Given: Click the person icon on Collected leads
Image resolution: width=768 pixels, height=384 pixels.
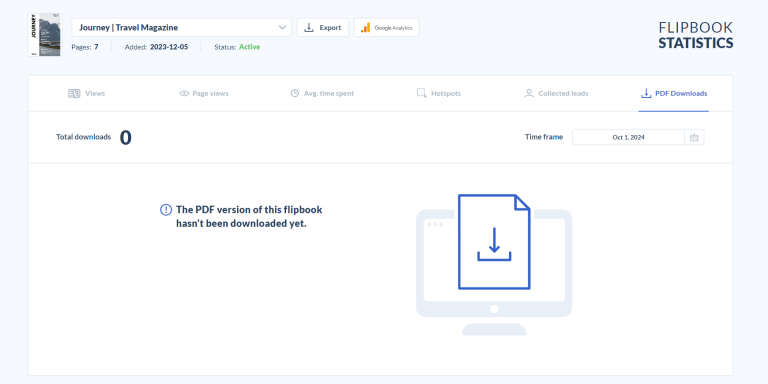Looking at the screenshot, I should 528,93.
